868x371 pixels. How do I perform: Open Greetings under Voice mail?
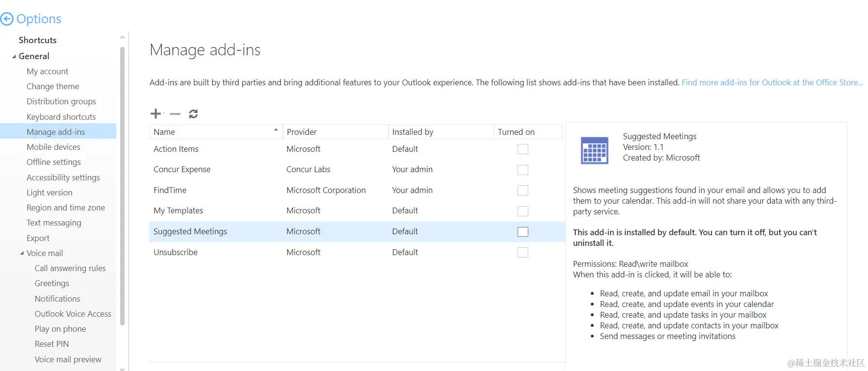(52, 283)
